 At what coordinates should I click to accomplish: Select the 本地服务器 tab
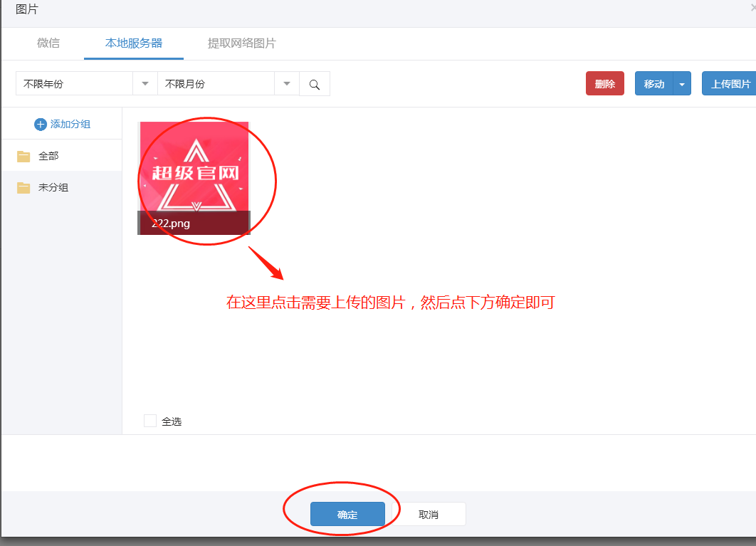pyautogui.click(x=134, y=43)
